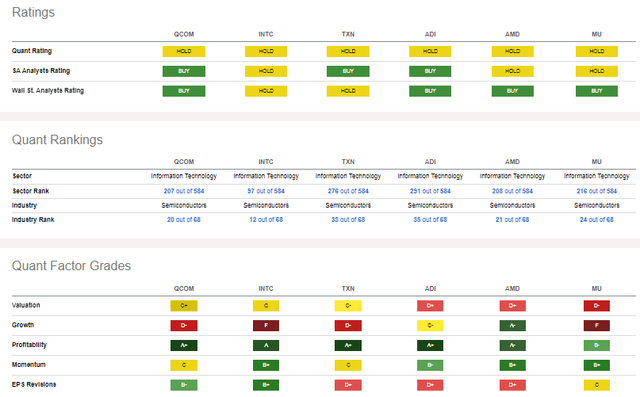Click the MU column header in Ratings
The image size is (640, 397).
597,34
